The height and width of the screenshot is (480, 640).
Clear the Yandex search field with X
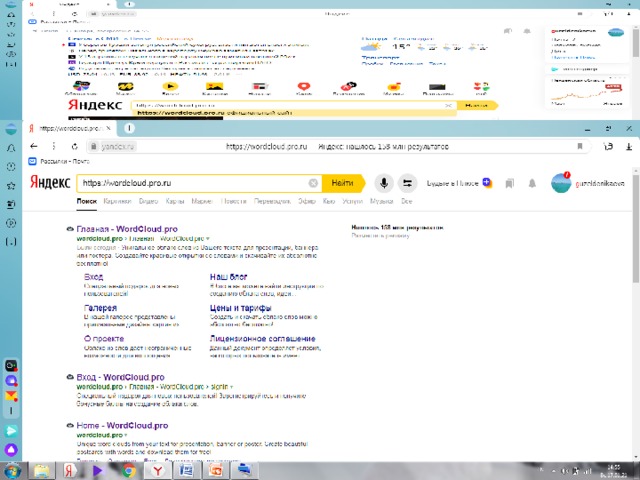(313, 183)
